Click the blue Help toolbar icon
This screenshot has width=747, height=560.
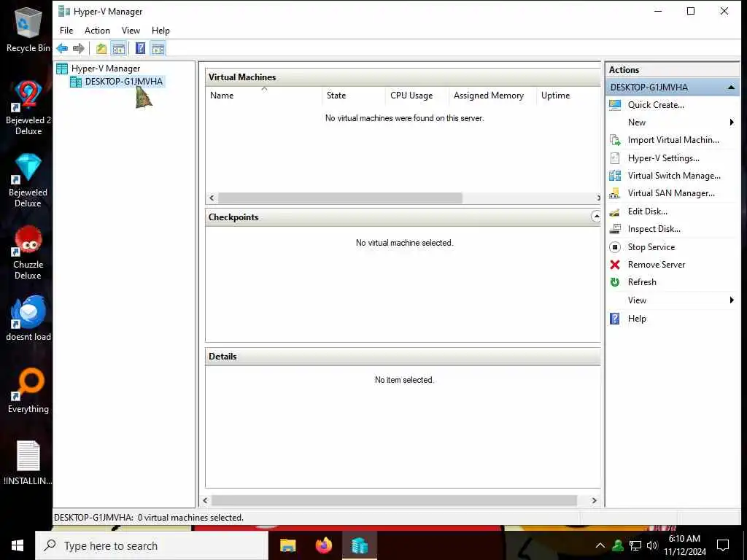click(140, 48)
